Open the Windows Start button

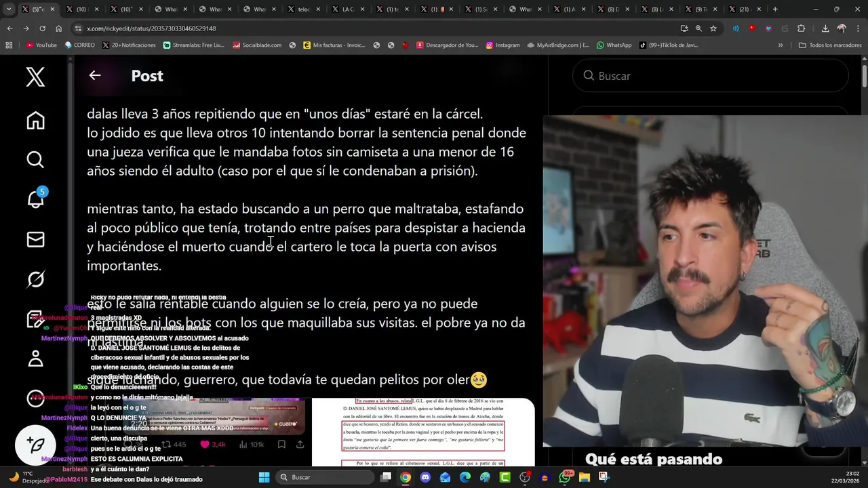[x=264, y=477]
